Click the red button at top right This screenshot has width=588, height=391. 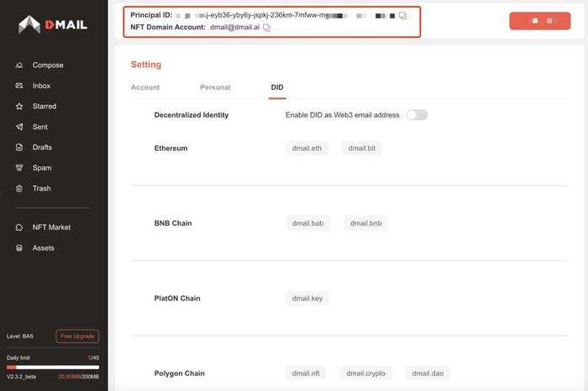tap(540, 21)
